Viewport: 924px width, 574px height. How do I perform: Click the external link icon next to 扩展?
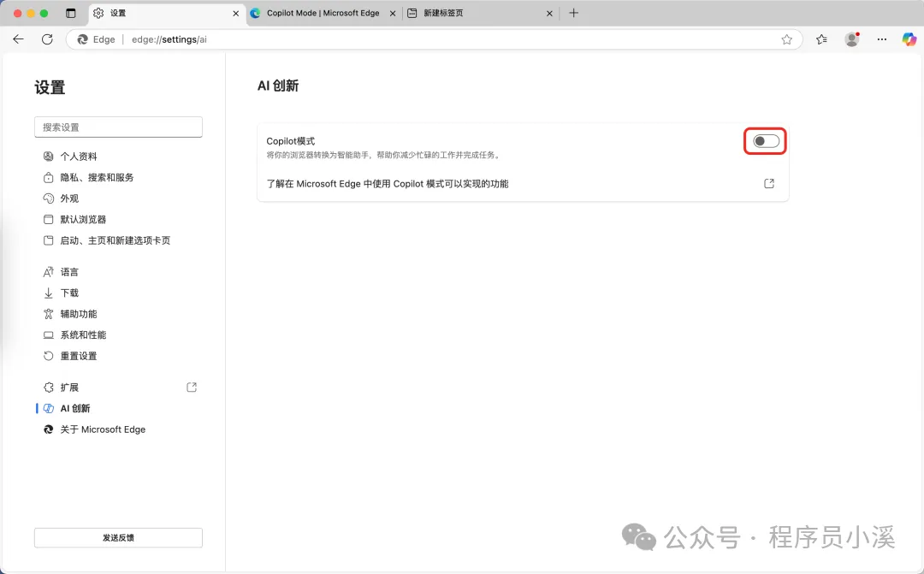pos(192,388)
